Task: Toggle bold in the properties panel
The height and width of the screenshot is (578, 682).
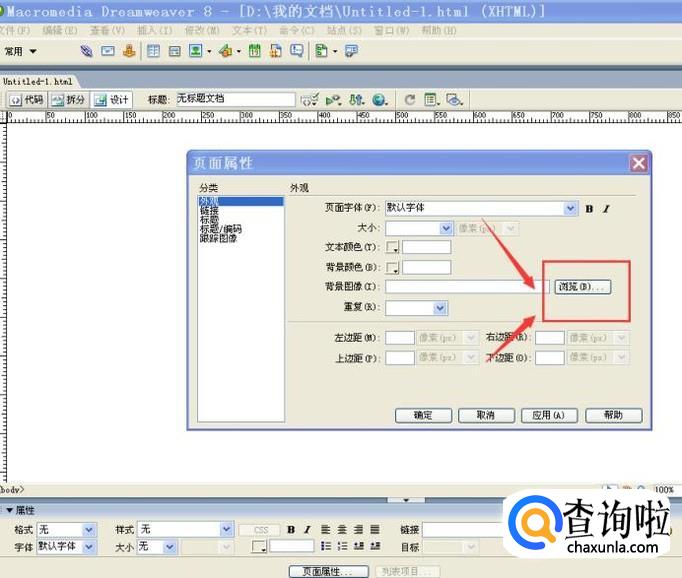Action: pyautogui.click(x=291, y=530)
